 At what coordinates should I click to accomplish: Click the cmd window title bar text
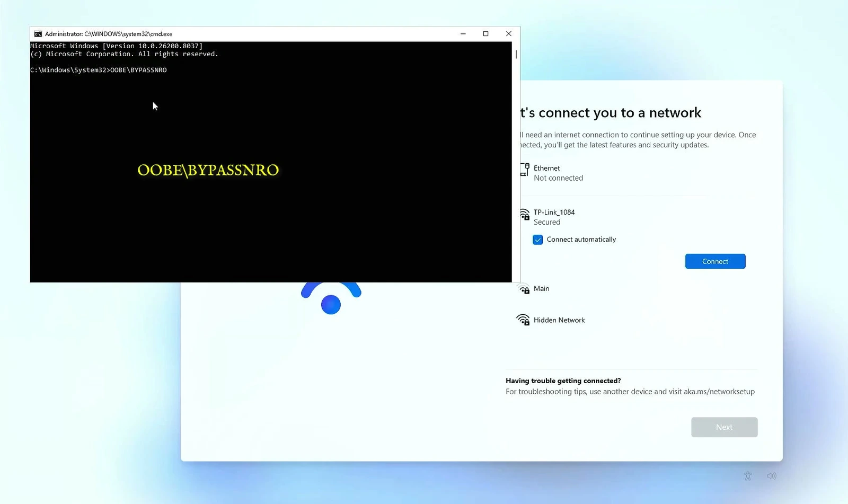click(x=109, y=34)
